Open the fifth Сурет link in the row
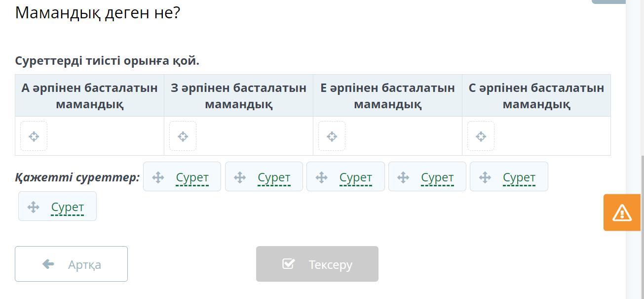Screen dimensions: 644x299 [x=519, y=177]
